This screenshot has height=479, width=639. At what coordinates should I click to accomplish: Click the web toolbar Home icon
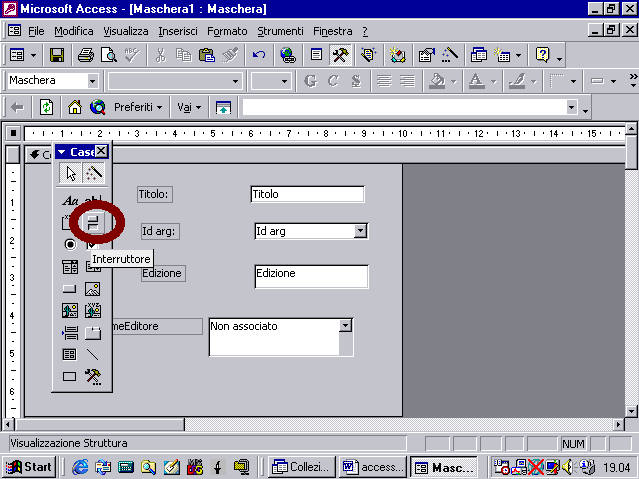[75, 108]
